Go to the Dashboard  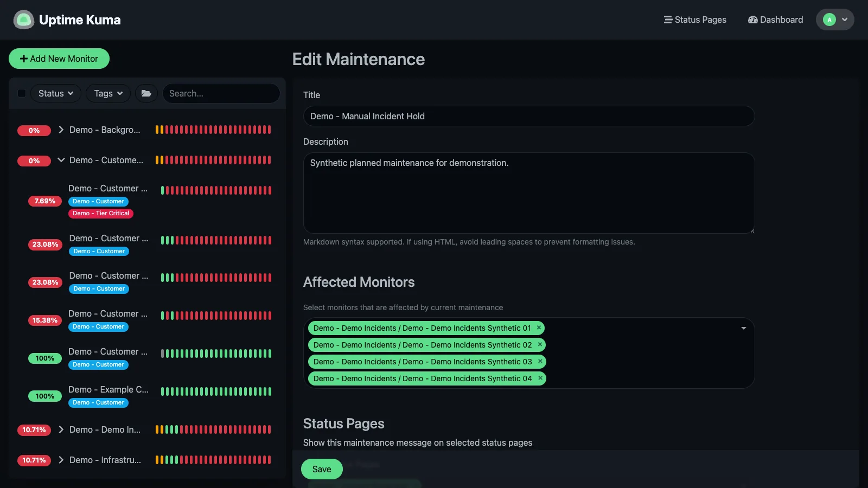pos(775,20)
